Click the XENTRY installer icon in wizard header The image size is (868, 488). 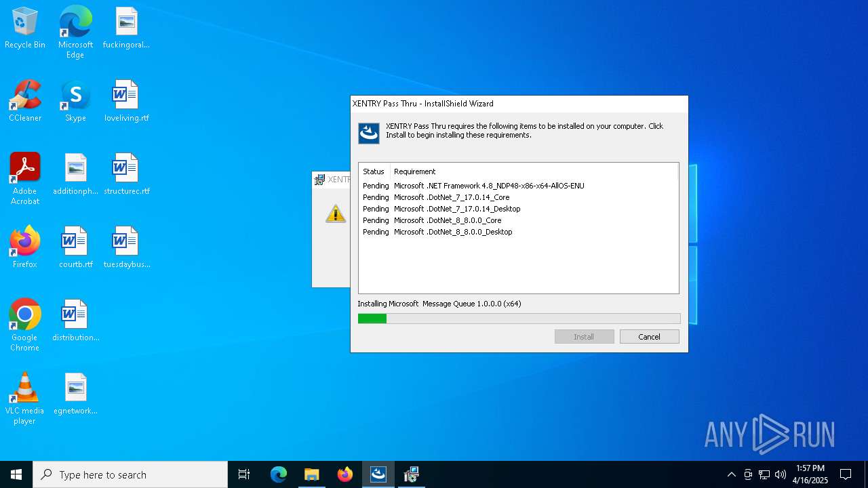click(x=369, y=133)
